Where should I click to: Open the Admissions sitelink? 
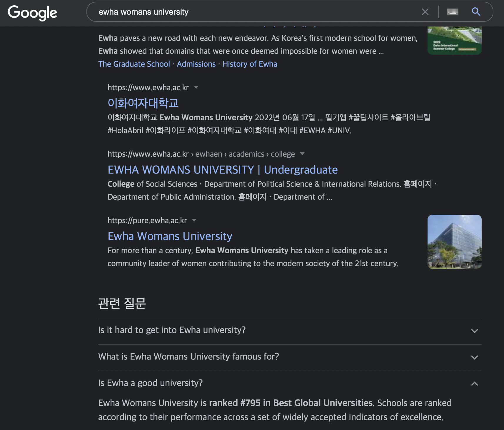pyautogui.click(x=196, y=64)
